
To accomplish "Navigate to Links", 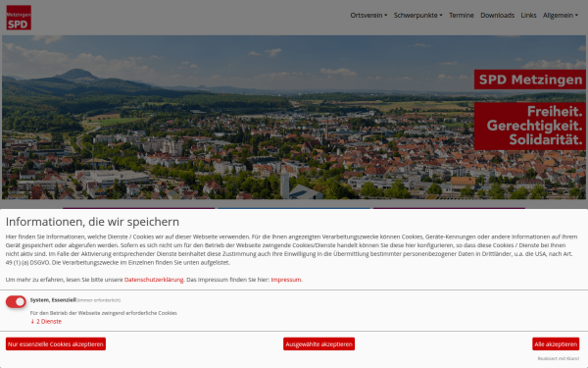I will coord(528,16).
